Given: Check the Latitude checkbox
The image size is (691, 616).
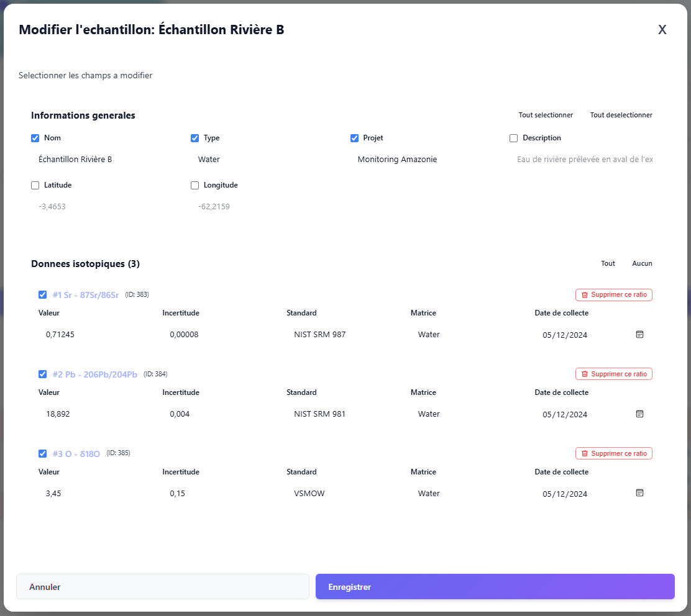Looking at the screenshot, I should 35,185.
